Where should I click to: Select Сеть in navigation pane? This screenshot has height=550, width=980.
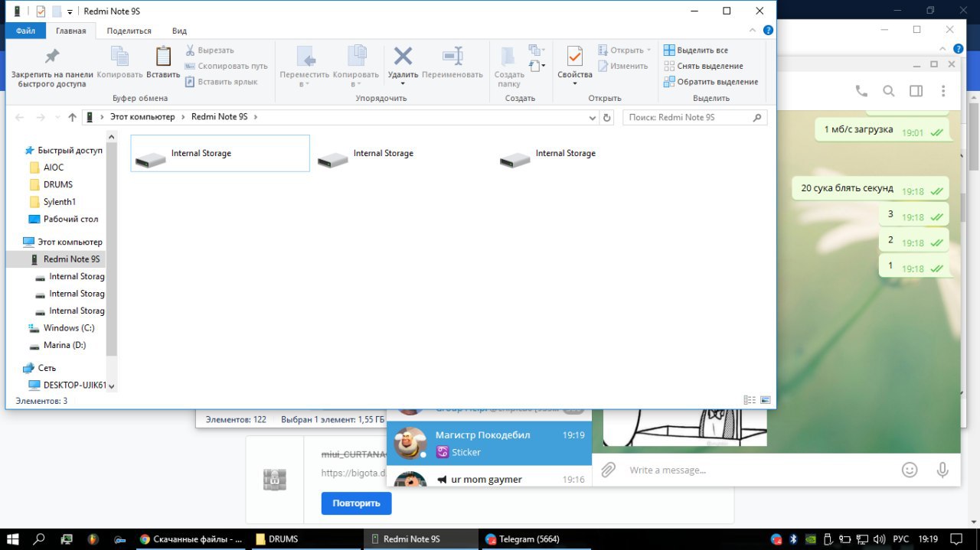(47, 368)
